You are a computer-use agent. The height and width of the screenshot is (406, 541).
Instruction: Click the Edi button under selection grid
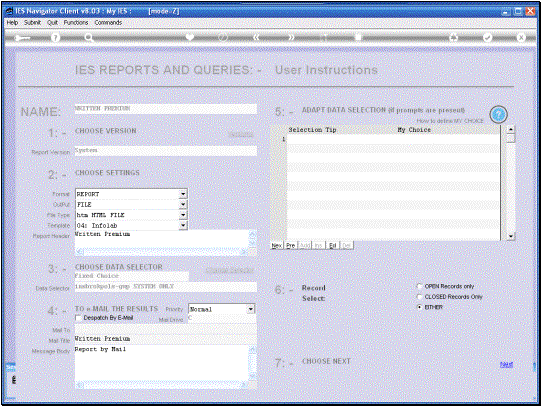coord(333,246)
